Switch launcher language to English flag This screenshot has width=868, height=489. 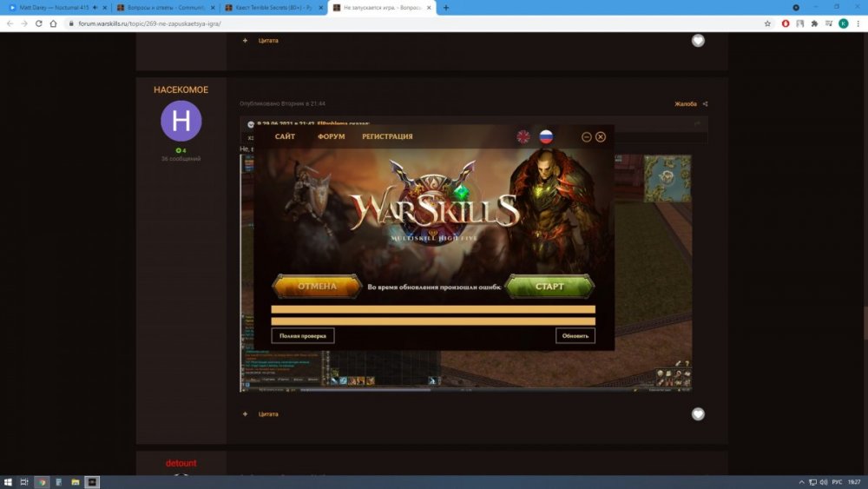tap(523, 136)
